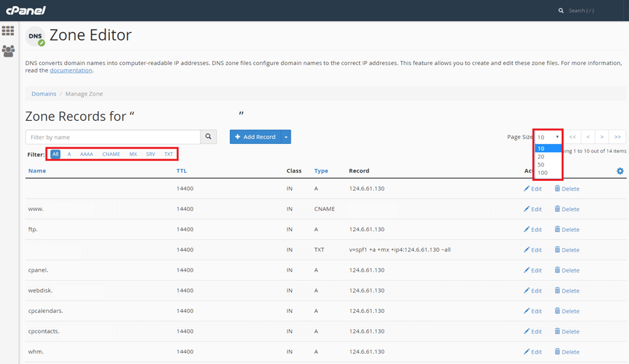Sort by TTL column header

pyautogui.click(x=182, y=170)
